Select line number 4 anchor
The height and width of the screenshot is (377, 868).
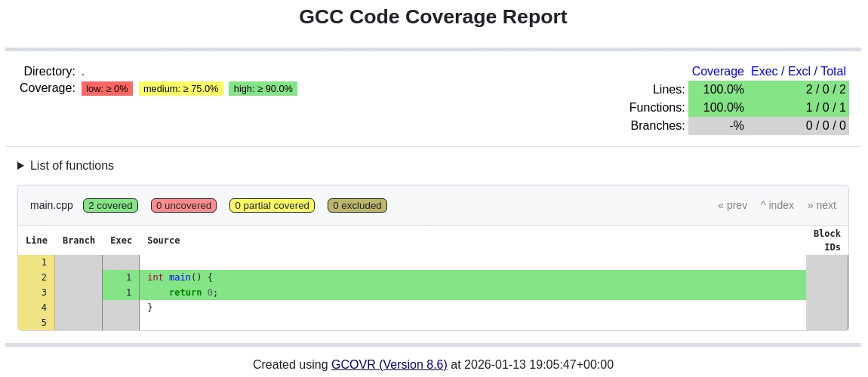click(43, 307)
